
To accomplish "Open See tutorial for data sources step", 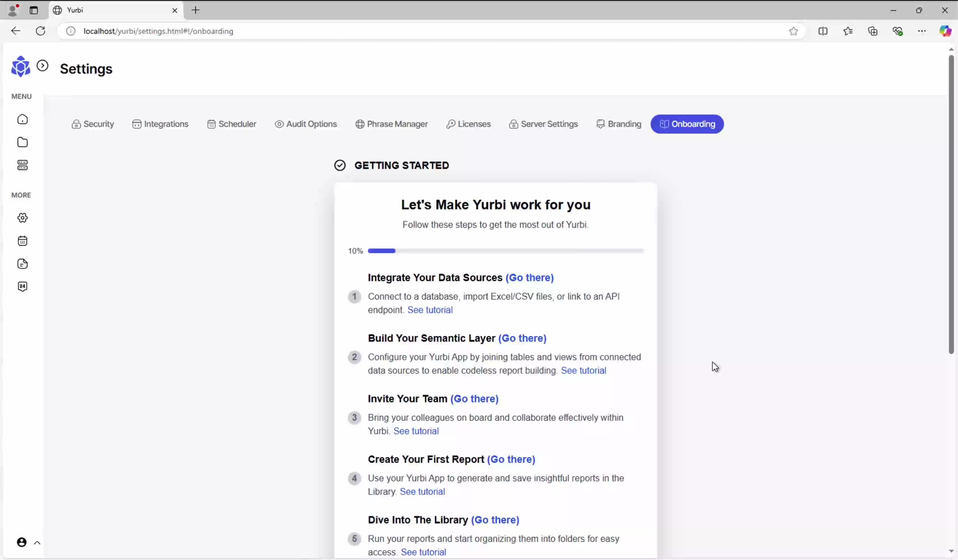I will 430,310.
